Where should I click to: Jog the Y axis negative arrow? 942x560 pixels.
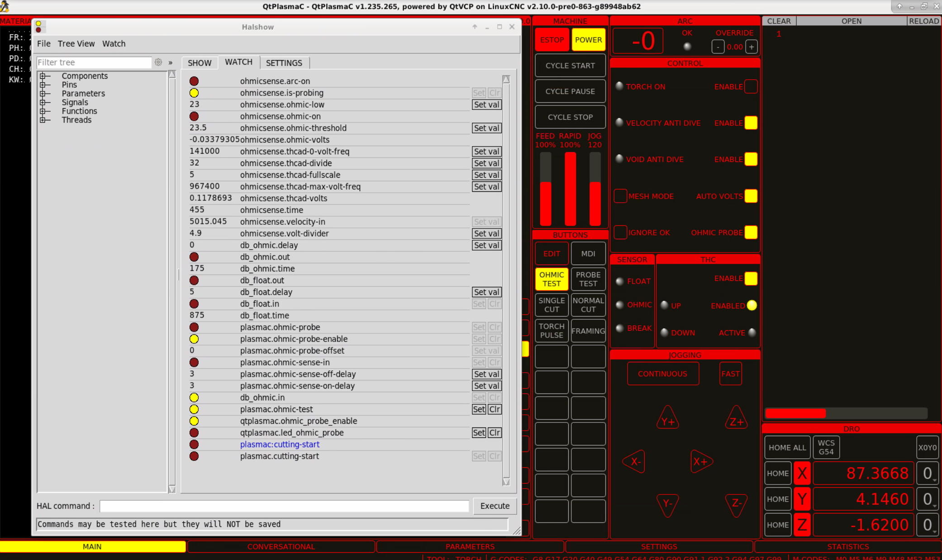[x=668, y=505]
